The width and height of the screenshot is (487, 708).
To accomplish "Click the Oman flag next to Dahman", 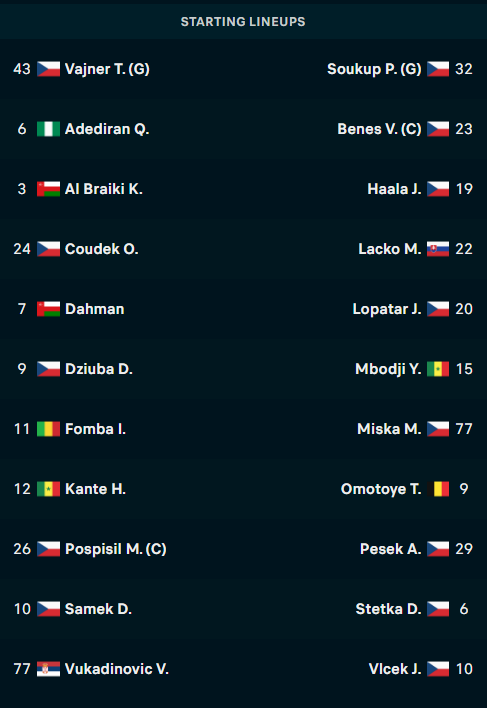I will [x=48, y=309].
